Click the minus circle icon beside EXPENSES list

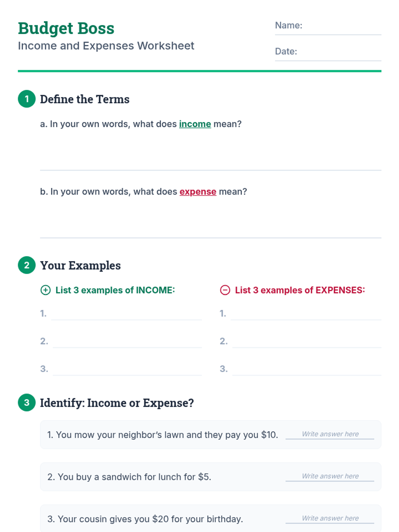[225, 290]
